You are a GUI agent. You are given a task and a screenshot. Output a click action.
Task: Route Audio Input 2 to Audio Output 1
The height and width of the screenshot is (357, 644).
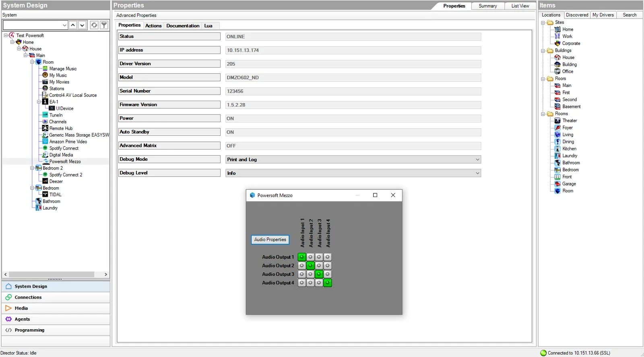pyautogui.click(x=310, y=257)
